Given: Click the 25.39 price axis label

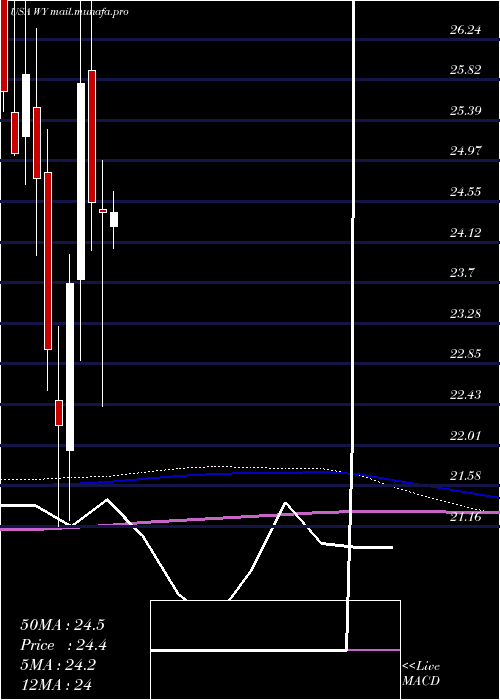Looking at the screenshot, I should pos(465,110).
